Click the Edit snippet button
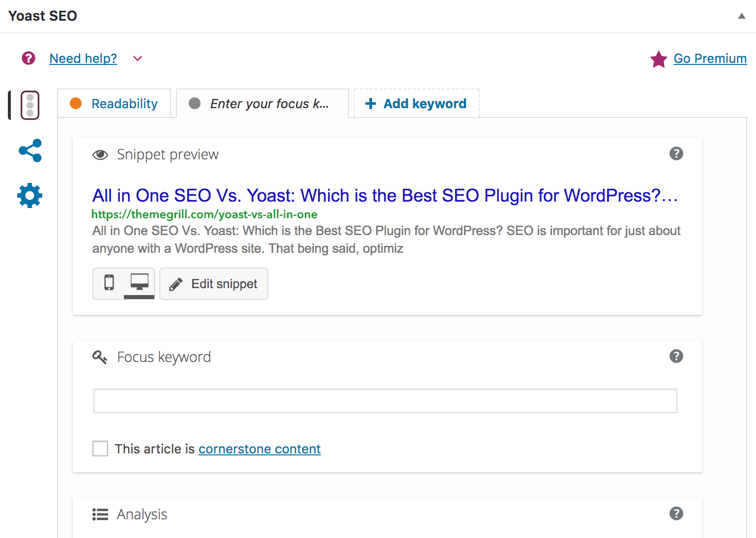 [214, 284]
